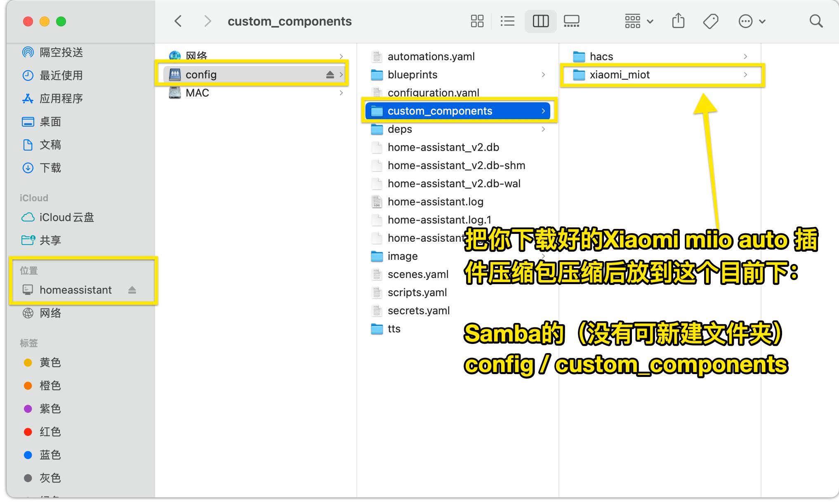Switch to icon grid view
This screenshot has height=504, width=839.
pos(477,21)
